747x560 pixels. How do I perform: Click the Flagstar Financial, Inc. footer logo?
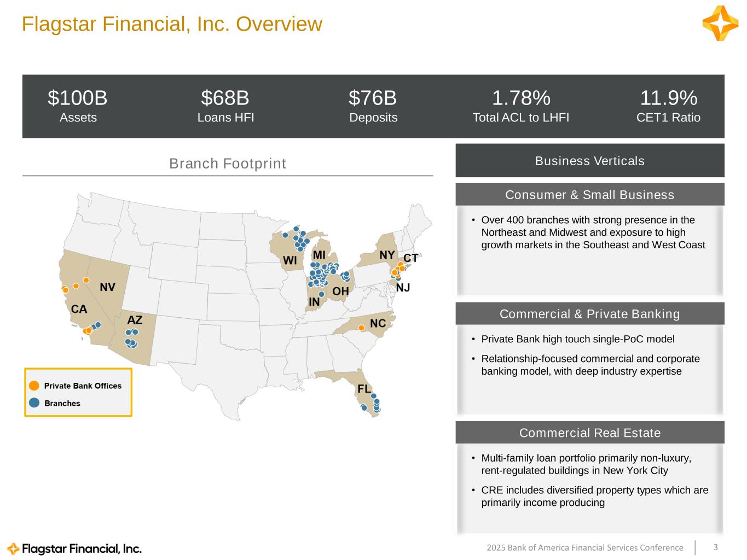74,549
